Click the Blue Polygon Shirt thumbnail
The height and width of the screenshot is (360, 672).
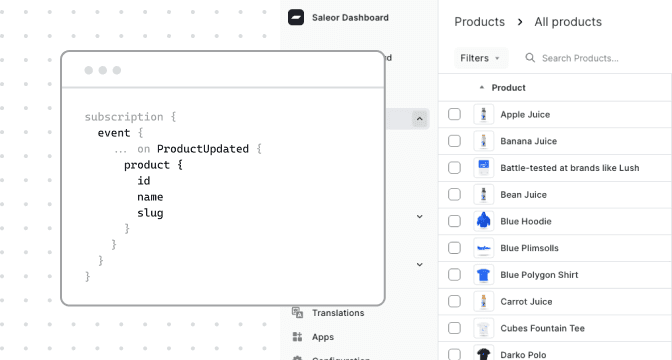(483, 275)
